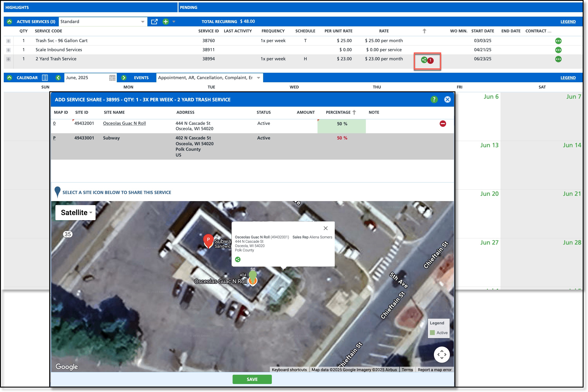Collapse the Calendar section

pos(10,78)
